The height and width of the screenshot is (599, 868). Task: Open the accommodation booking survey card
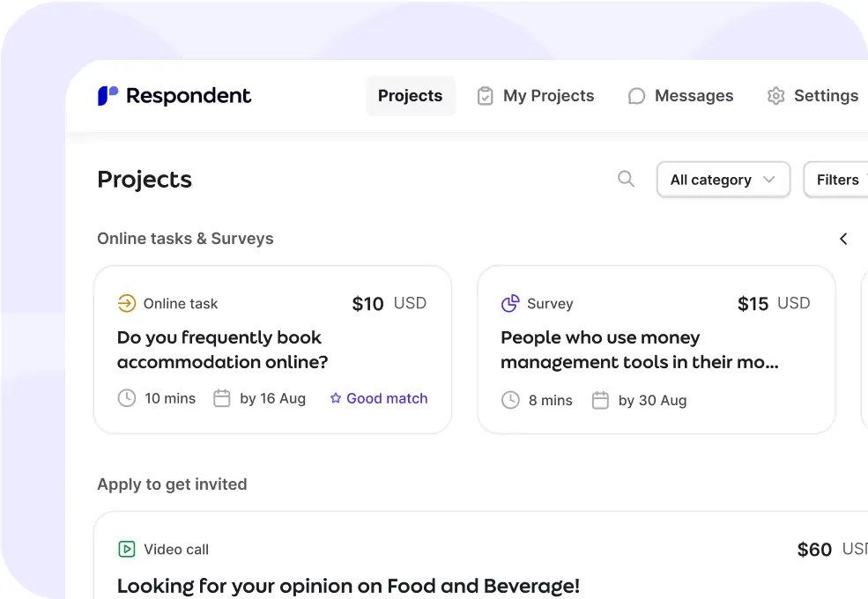pyautogui.click(x=272, y=349)
